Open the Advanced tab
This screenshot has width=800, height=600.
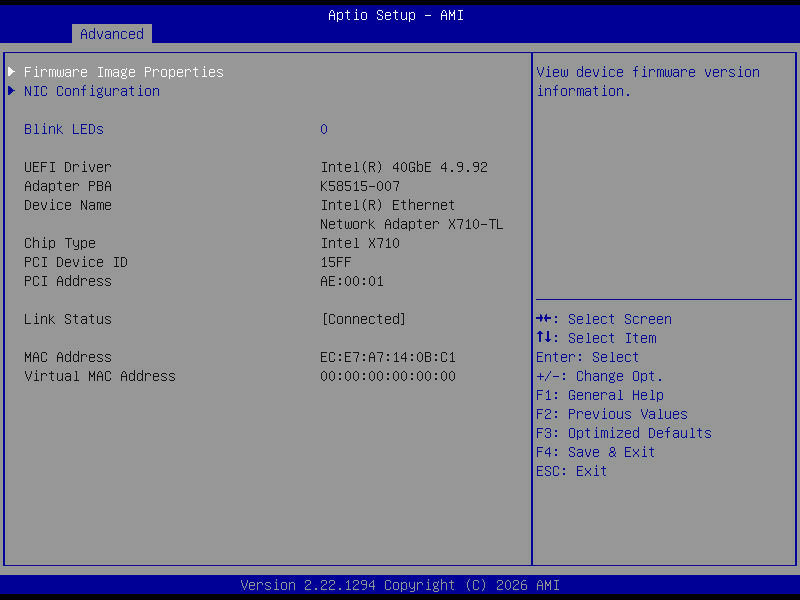click(112, 34)
